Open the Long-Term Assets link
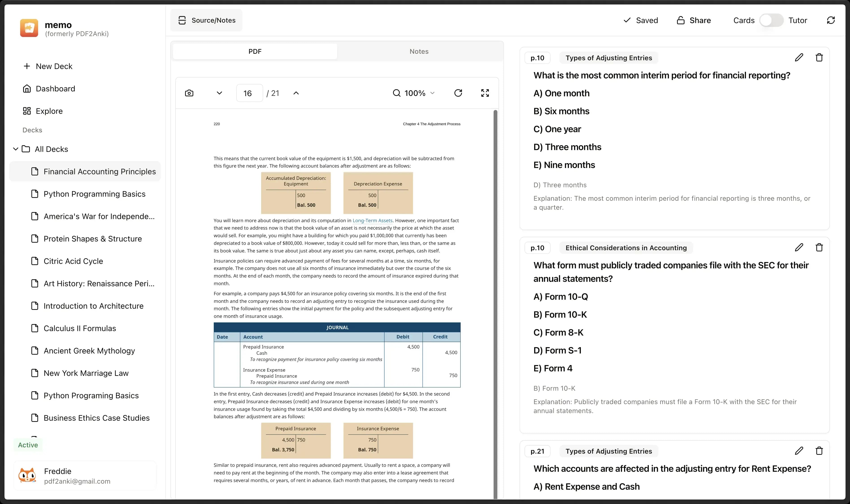This screenshot has width=850, height=504. (373, 220)
